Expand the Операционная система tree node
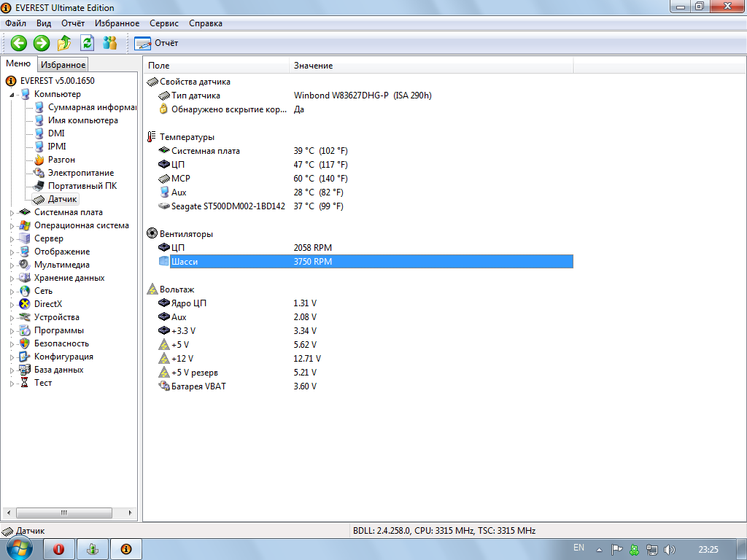 coord(12,226)
